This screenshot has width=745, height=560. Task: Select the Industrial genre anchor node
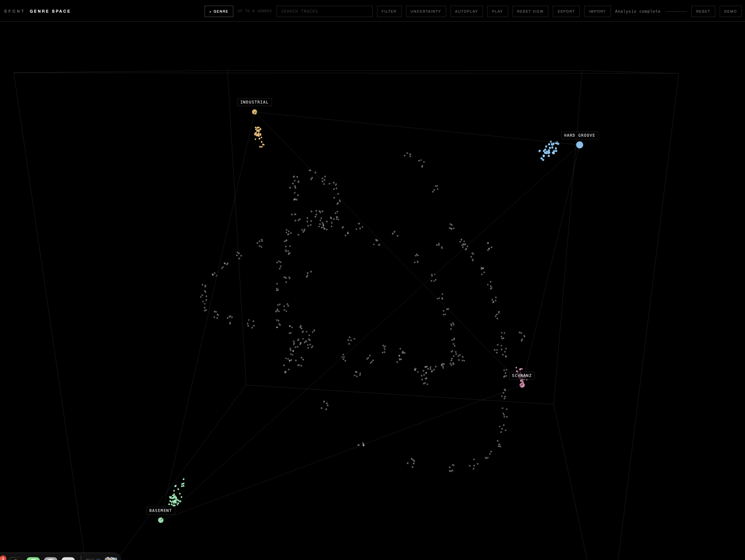tap(255, 112)
